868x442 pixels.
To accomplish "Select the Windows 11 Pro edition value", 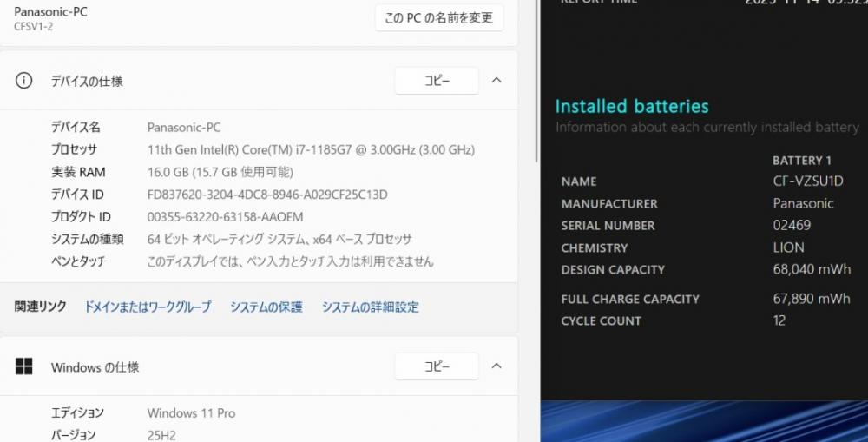I will click(191, 413).
